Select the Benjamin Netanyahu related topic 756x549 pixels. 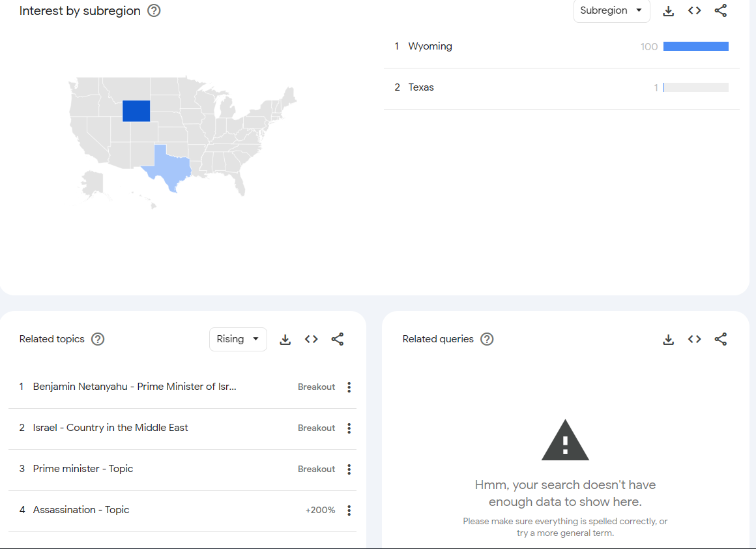point(134,387)
